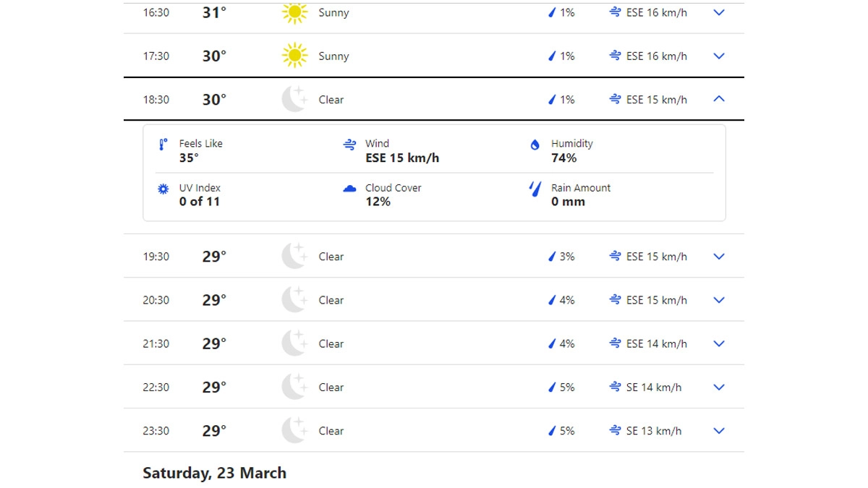
Task: Click the sunny icon in the 16:30 row
Action: [294, 12]
